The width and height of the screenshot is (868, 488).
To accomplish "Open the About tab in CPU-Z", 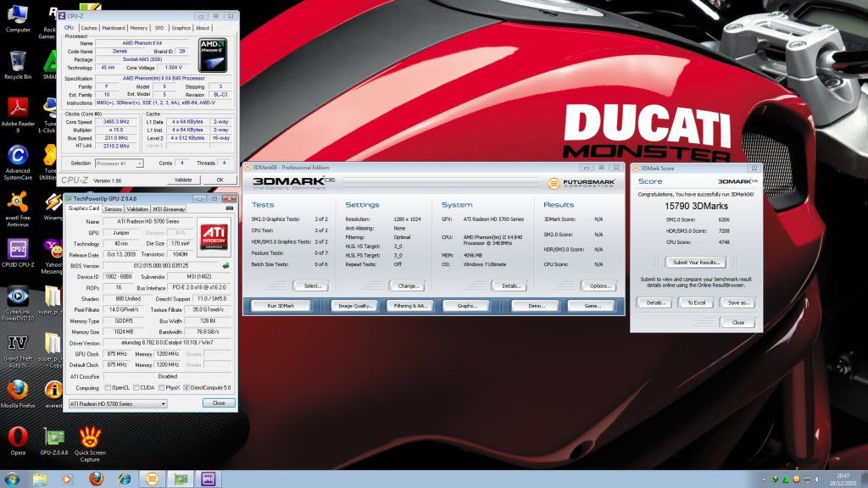I will click(x=203, y=28).
